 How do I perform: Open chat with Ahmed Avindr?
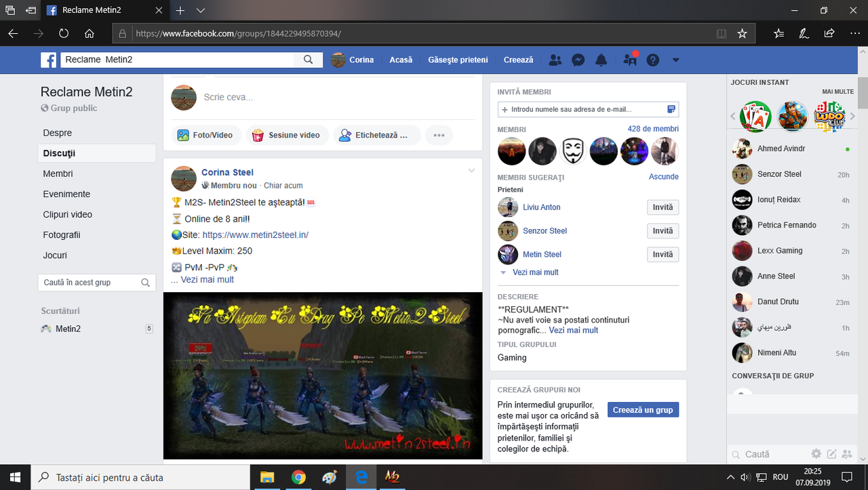pos(791,148)
